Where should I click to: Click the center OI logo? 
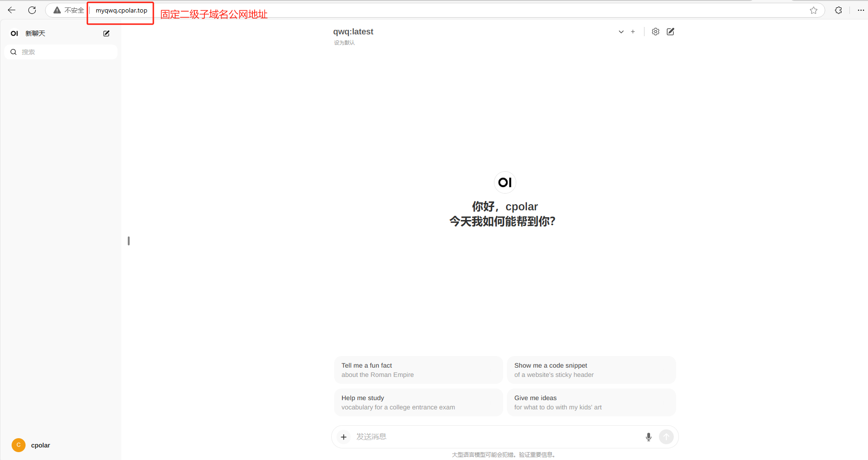505,182
